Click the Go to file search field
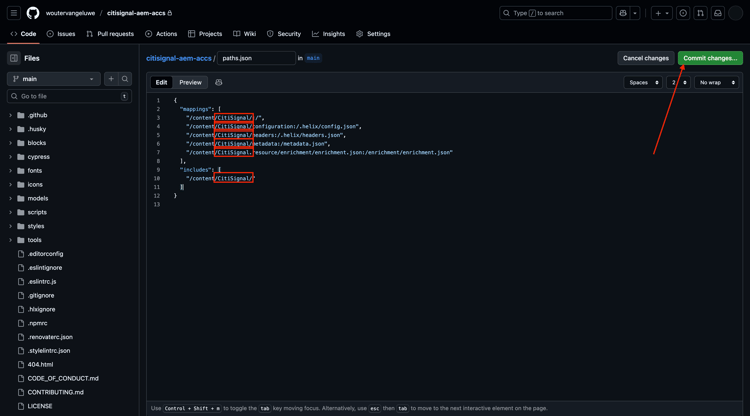Screen dimensions: 750x416 coord(69,96)
